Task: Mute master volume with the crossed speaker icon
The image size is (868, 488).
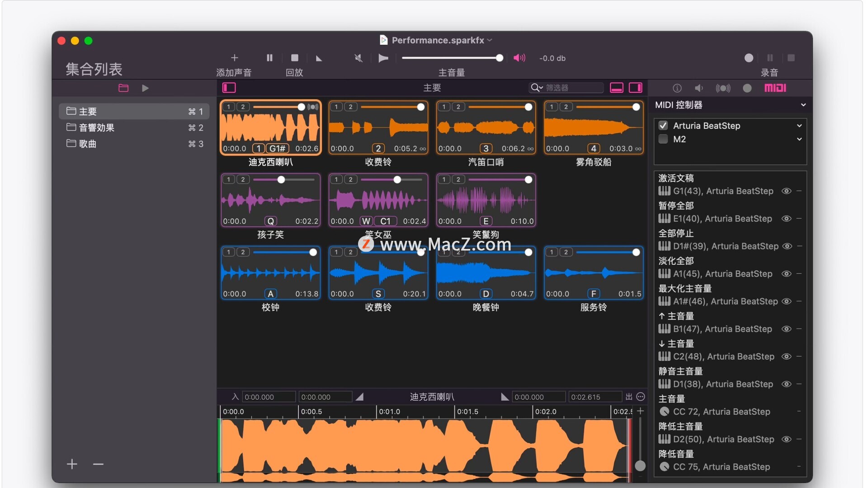Action: (x=359, y=58)
